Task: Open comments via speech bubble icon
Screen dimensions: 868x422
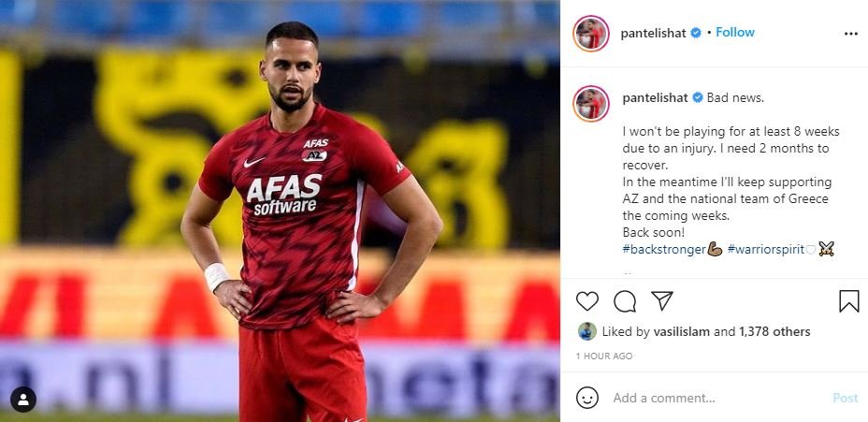Action: (x=625, y=301)
